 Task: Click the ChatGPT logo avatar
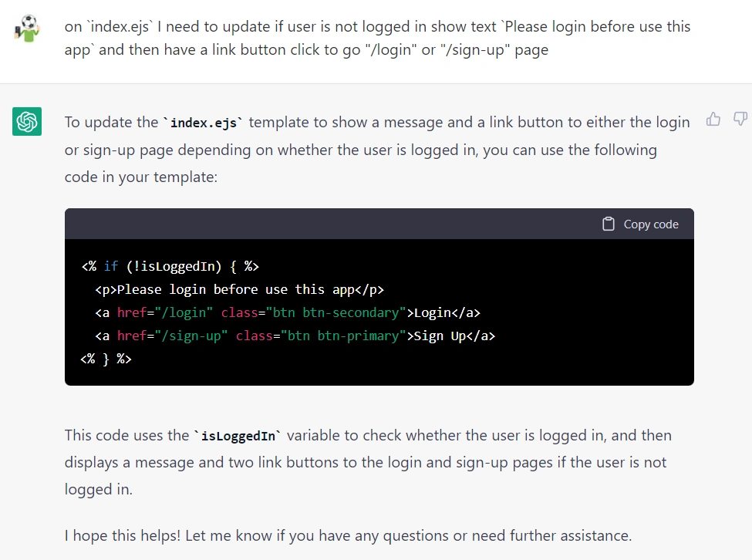(x=27, y=121)
